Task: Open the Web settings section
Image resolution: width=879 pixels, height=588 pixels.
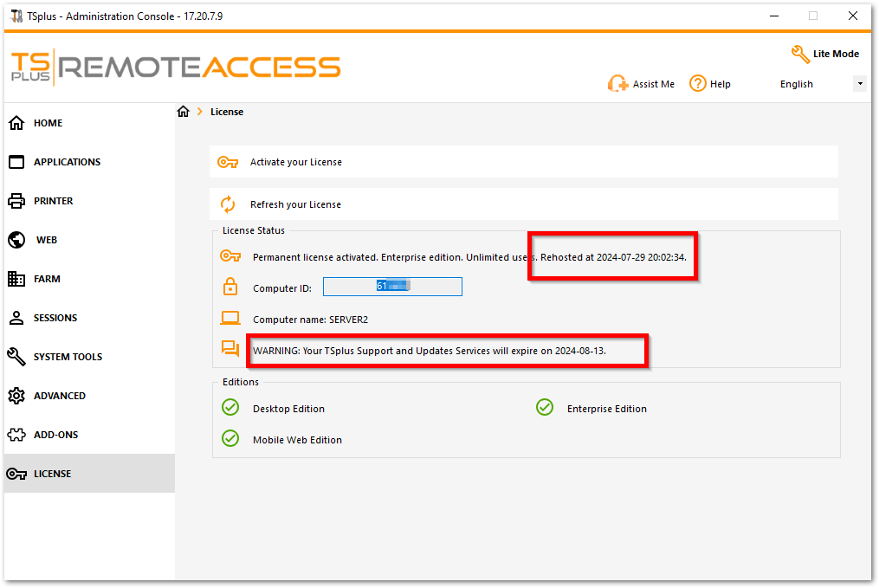Action: point(47,240)
